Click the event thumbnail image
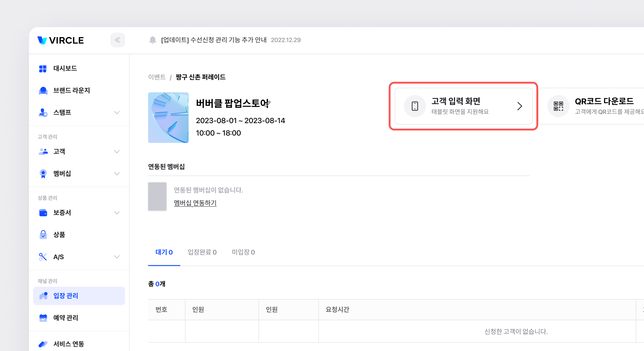 [168, 118]
